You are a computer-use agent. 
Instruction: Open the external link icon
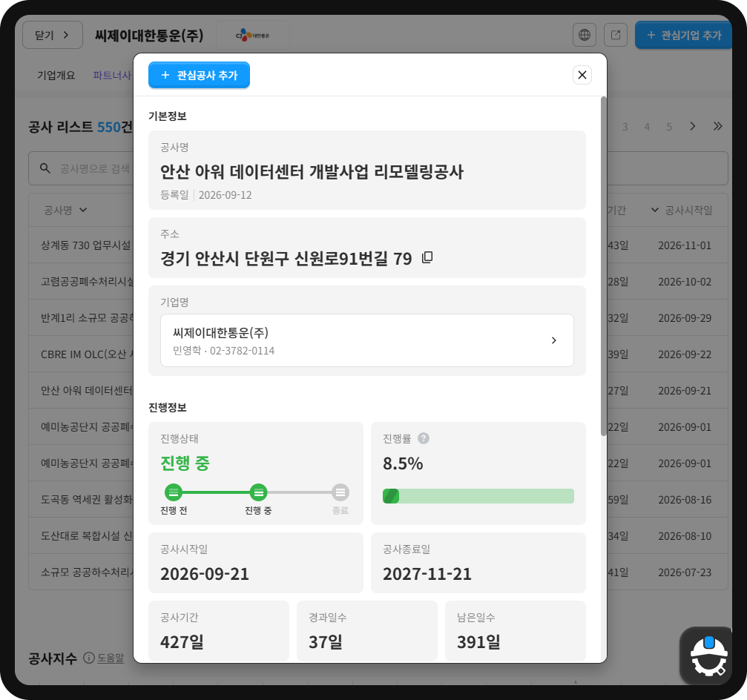tap(616, 35)
